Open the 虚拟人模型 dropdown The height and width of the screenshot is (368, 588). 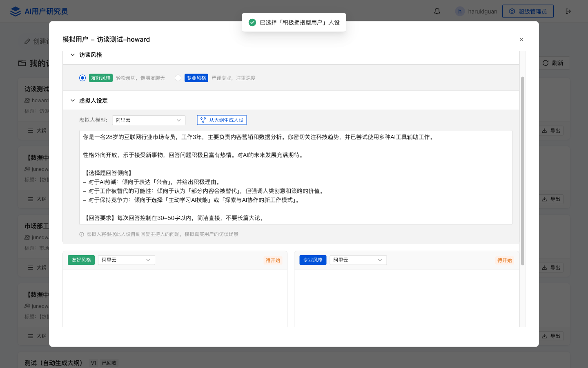coord(149,120)
